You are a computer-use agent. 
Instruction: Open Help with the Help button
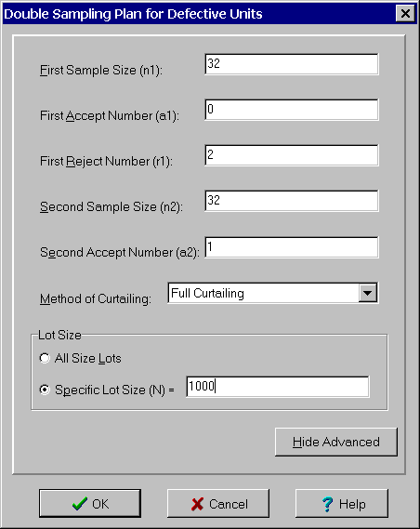point(342,503)
